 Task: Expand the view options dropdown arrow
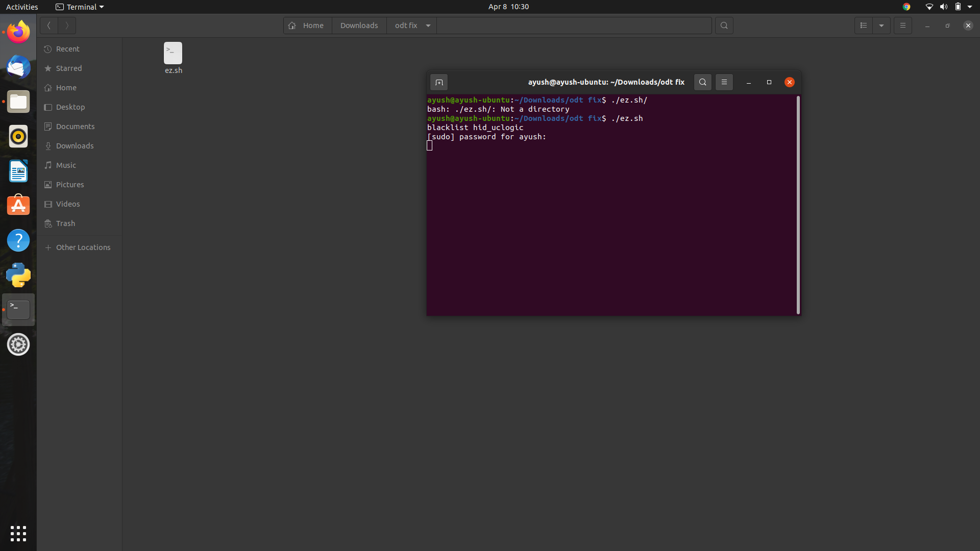pos(881,26)
